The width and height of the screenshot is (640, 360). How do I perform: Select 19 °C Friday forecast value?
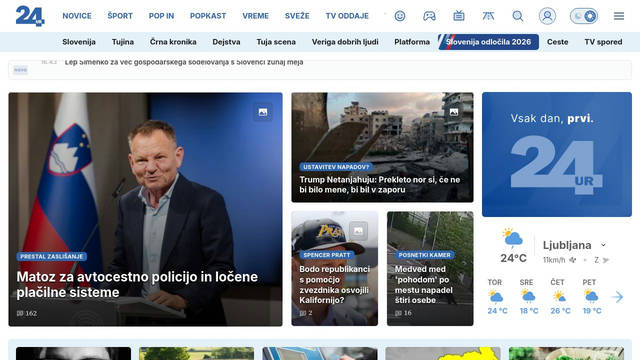point(592,311)
